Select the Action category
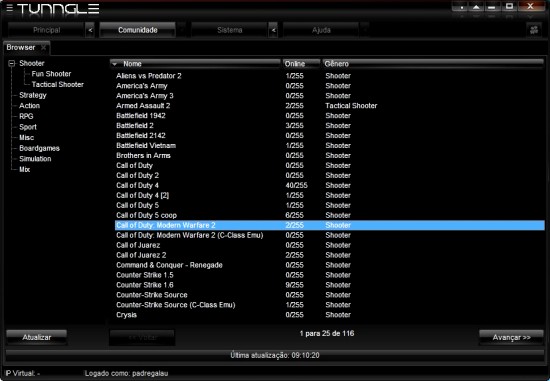550x381 pixels. [x=29, y=106]
